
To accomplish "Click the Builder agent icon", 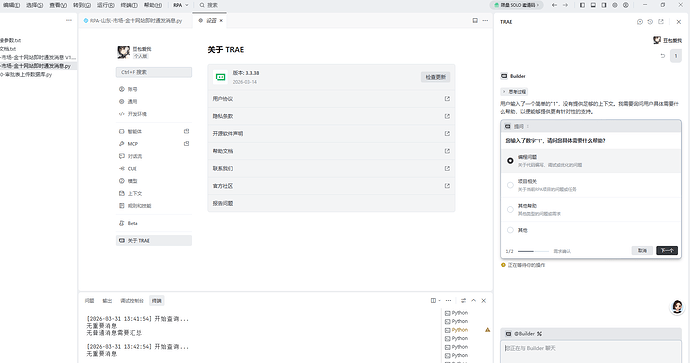I will 504,76.
